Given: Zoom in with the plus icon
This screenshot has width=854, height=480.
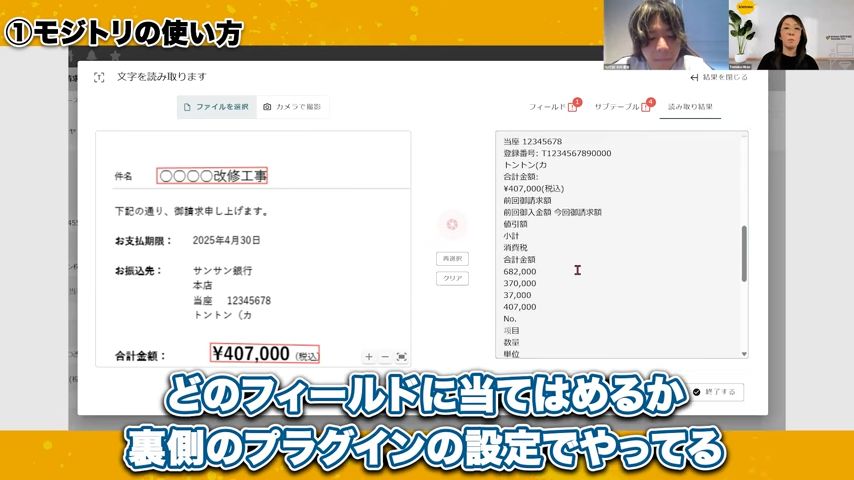Looking at the screenshot, I should coord(369,357).
